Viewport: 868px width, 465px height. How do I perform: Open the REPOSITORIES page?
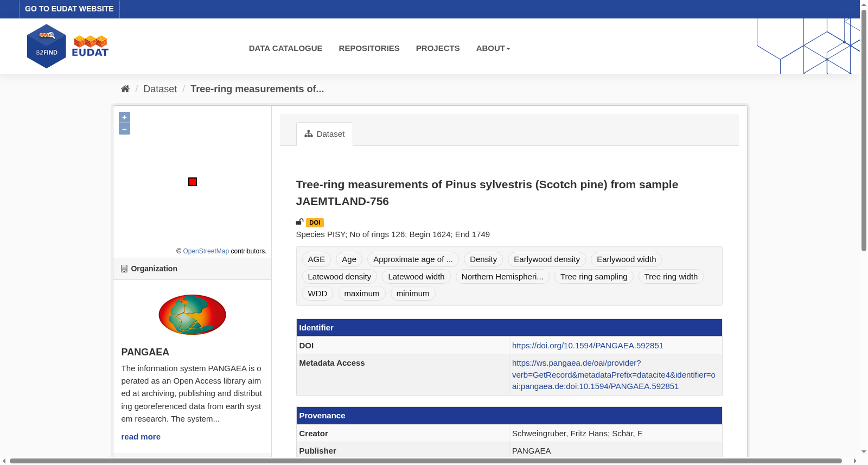click(x=369, y=48)
